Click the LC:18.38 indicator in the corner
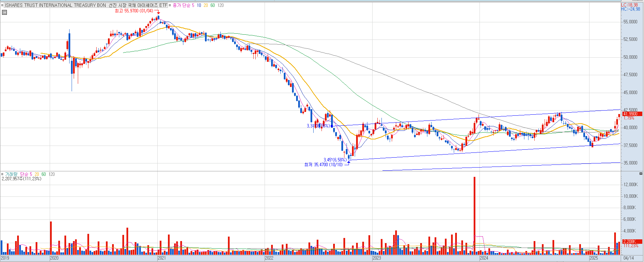Image resolution: width=644 pixels, height=262 pixels. click(630, 5)
